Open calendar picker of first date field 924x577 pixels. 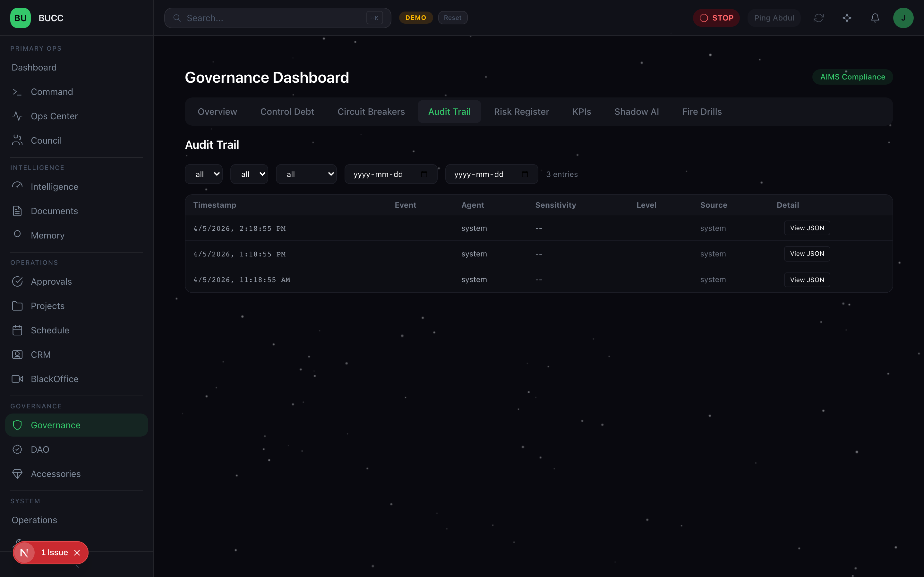[424, 174]
